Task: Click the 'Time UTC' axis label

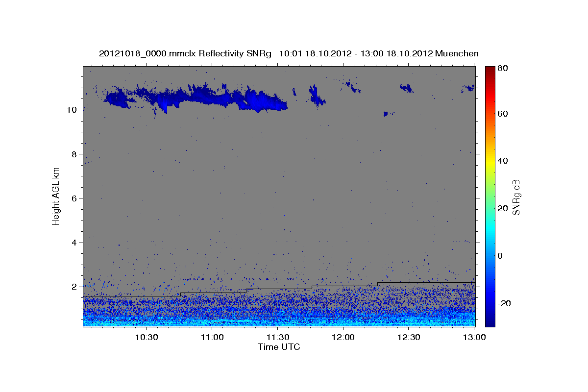Action: [279, 347]
